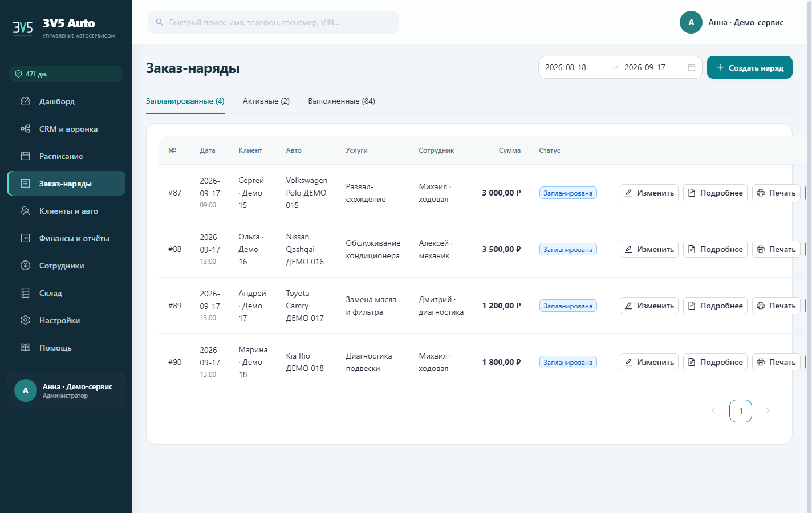Click the calendar icon in date range
The image size is (812, 513).
point(692,67)
